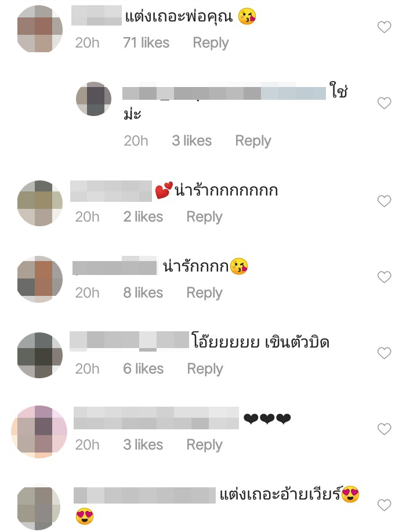Heart the 'โอ๊ยยยยย เขินตัวบิด' comment
Screen dimensions: 417x532
[384, 353]
